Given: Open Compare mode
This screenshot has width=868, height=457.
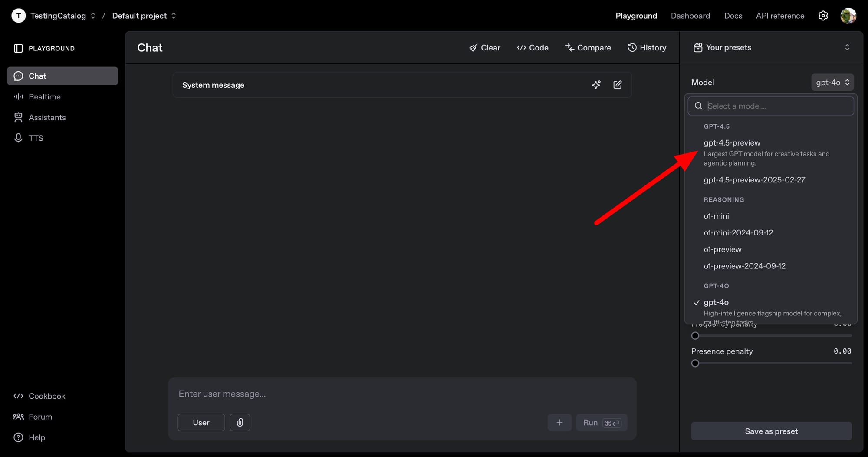Looking at the screenshot, I should click(588, 48).
